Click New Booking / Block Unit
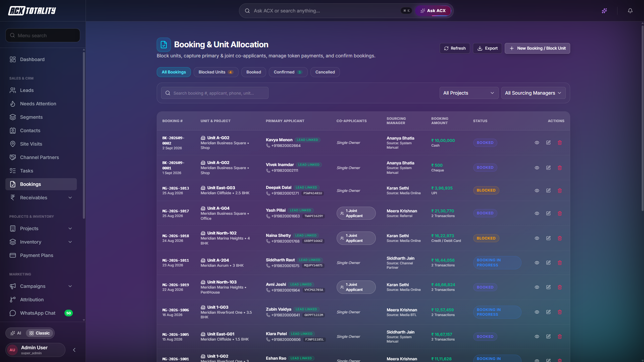The image size is (644, 362). pyautogui.click(x=537, y=48)
